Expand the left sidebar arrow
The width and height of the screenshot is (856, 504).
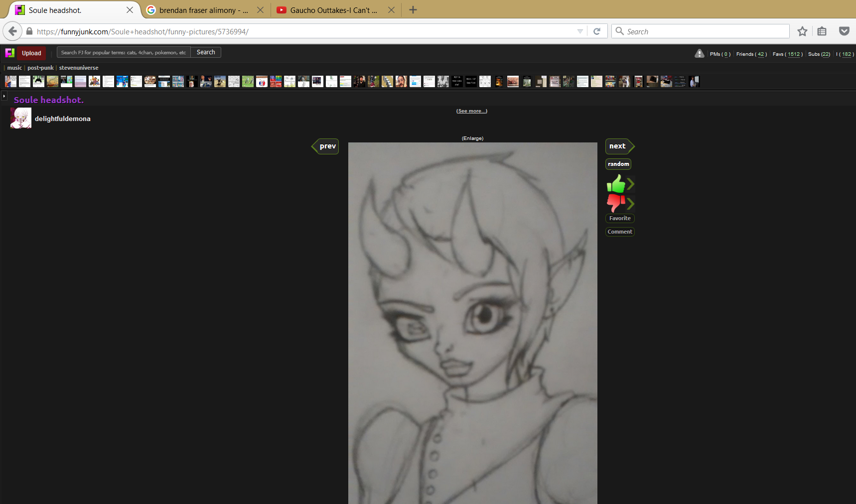[x=4, y=96]
